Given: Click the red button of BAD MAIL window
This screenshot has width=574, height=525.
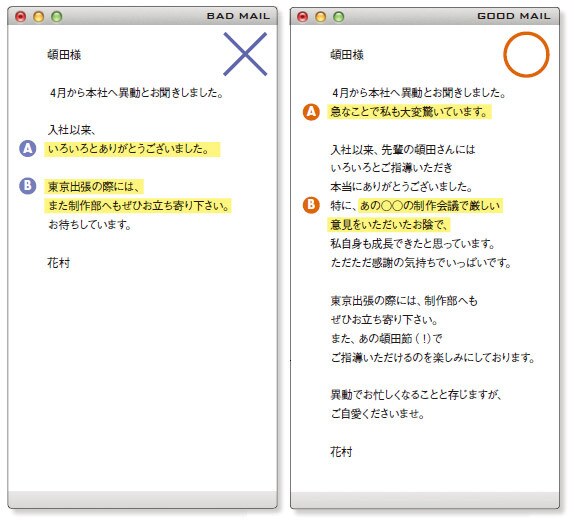Looking at the screenshot, I should (x=20, y=16).
